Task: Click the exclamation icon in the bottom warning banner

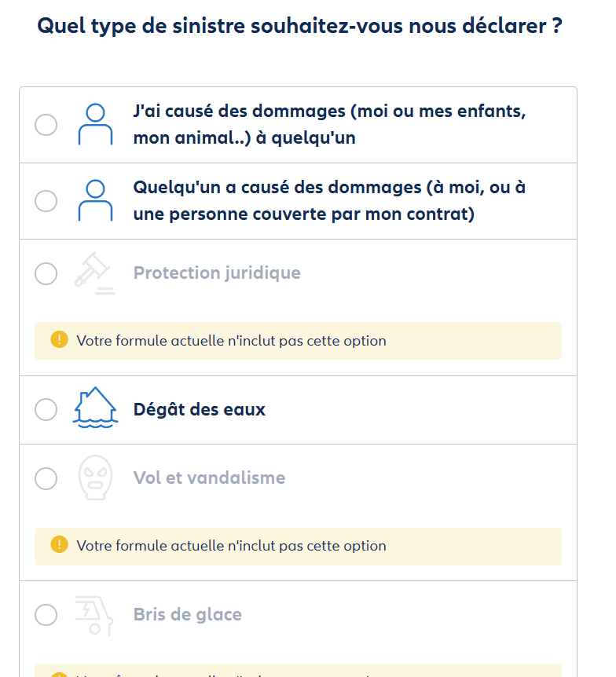Action: 58,674
